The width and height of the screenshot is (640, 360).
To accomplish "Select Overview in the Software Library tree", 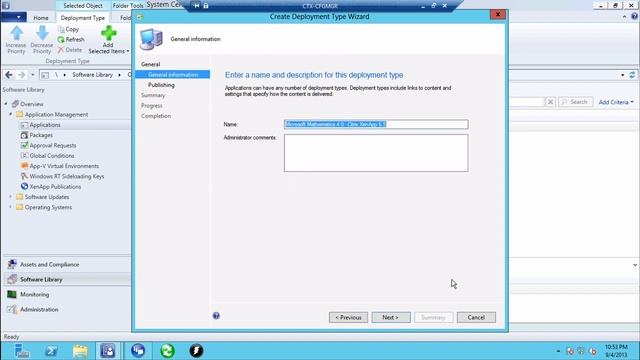I will point(31,104).
